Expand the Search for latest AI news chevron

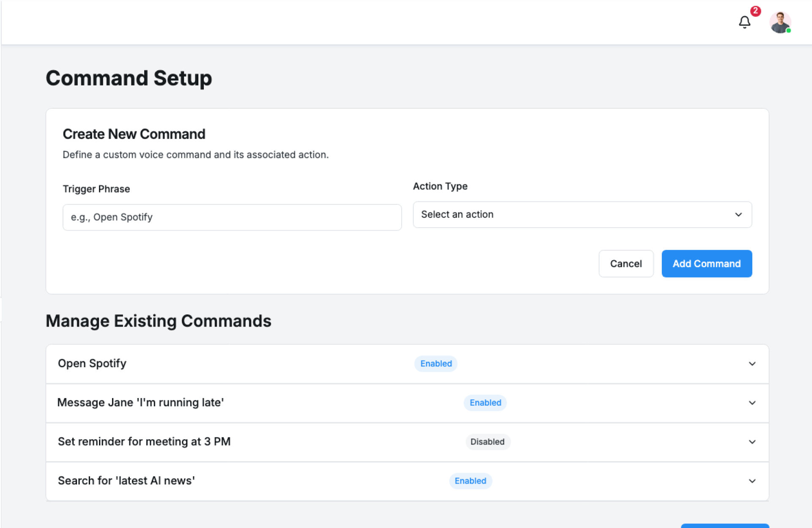click(x=752, y=481)
